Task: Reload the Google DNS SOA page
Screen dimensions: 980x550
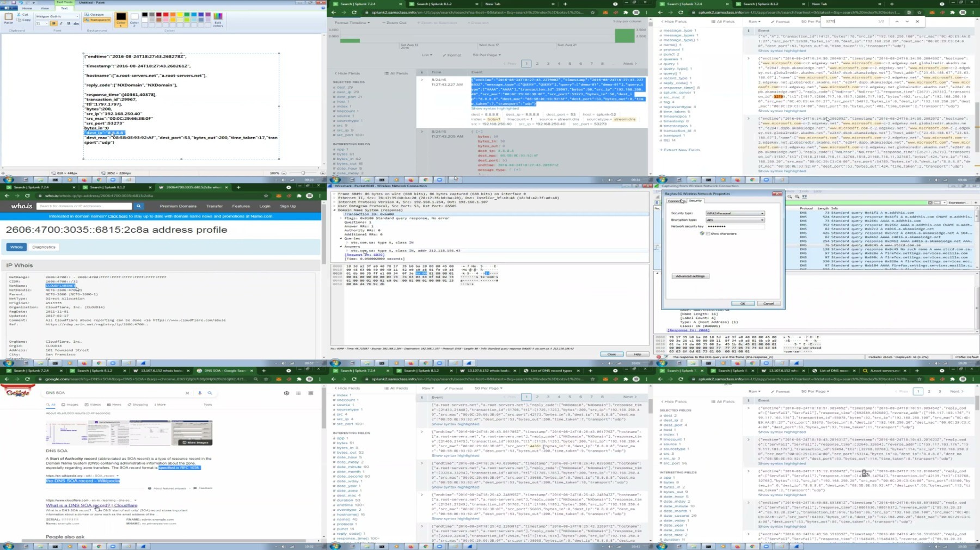Action: tap(27, 379)
